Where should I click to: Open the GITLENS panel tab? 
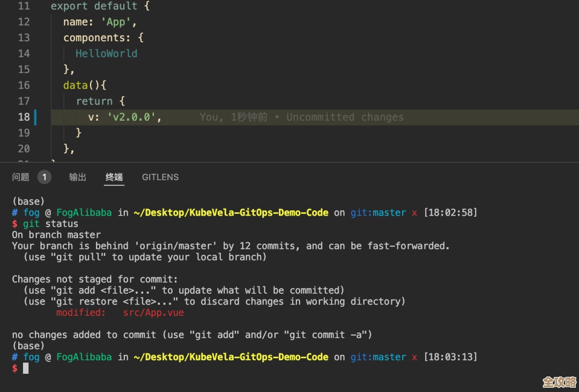pos(160,177)
